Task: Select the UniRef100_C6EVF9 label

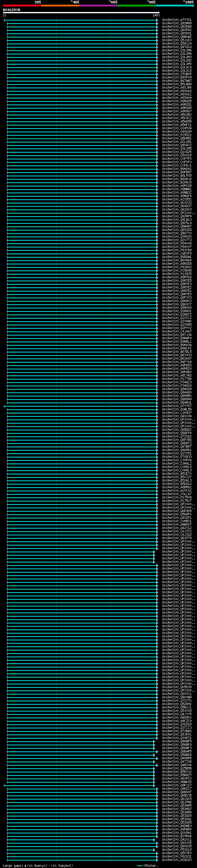Action: pos(176,253)
